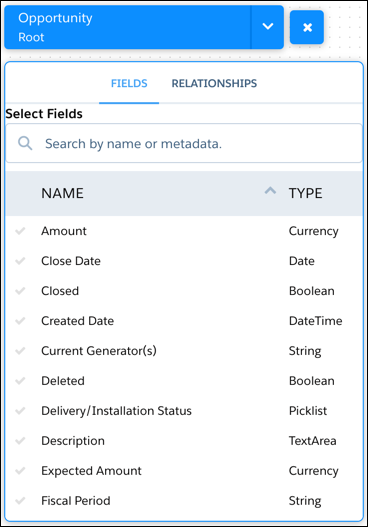Open the Opportunity Root dropdown arrow
Screen dimensions: 368x527
point(268,27)
